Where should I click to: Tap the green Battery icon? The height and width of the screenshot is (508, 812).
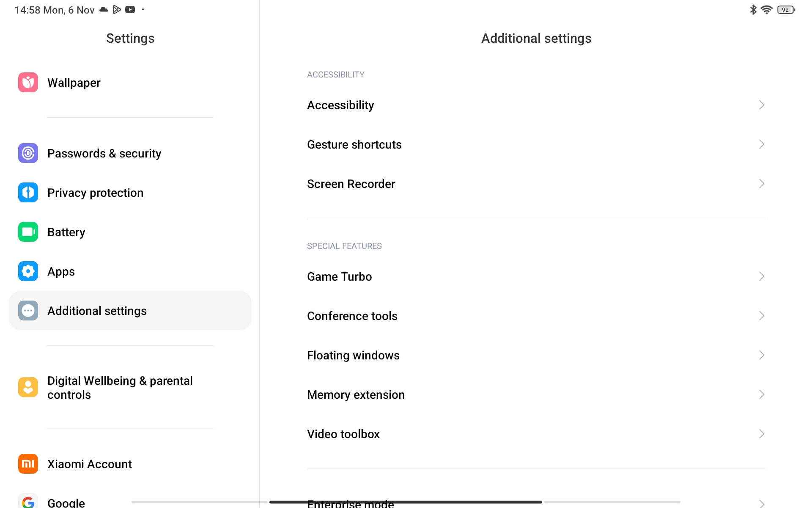click(x=28, y=232)
